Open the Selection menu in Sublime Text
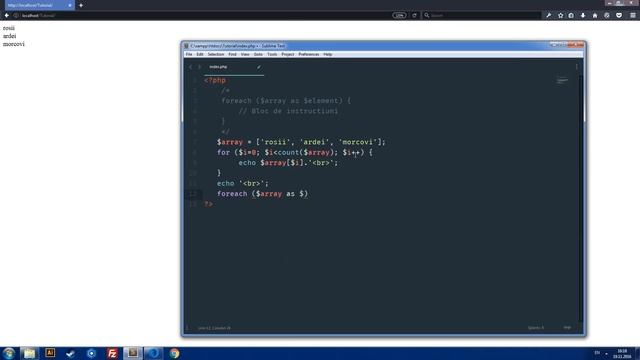 216,54
